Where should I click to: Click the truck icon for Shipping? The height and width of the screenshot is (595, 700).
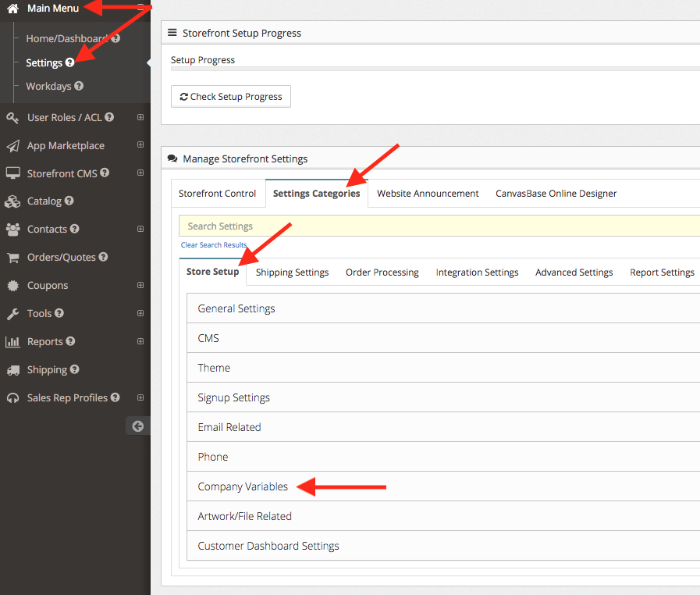(12, 370)
